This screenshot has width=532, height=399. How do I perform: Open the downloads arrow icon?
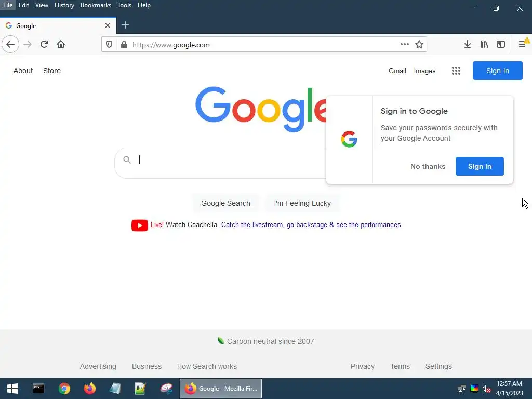coord(468,45)
